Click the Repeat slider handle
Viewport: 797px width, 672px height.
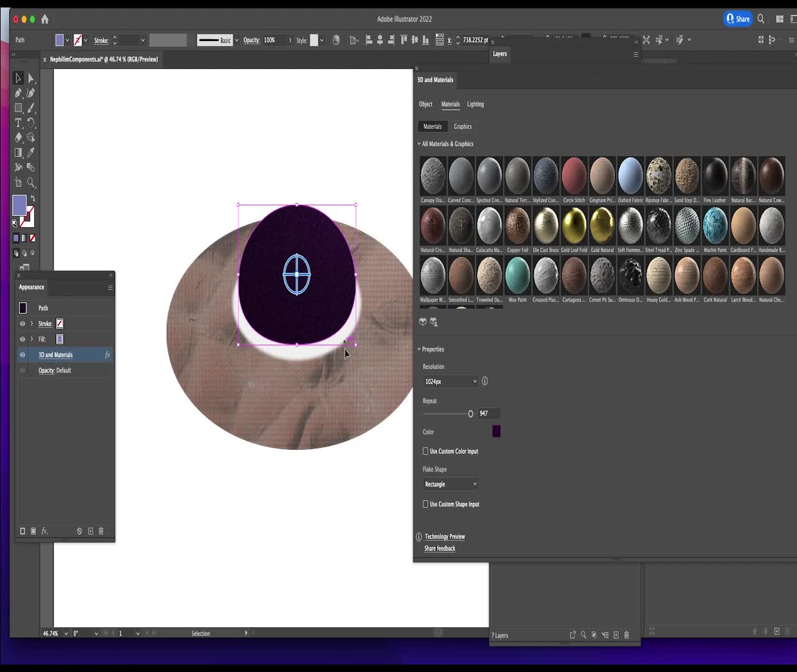point(471,414)
